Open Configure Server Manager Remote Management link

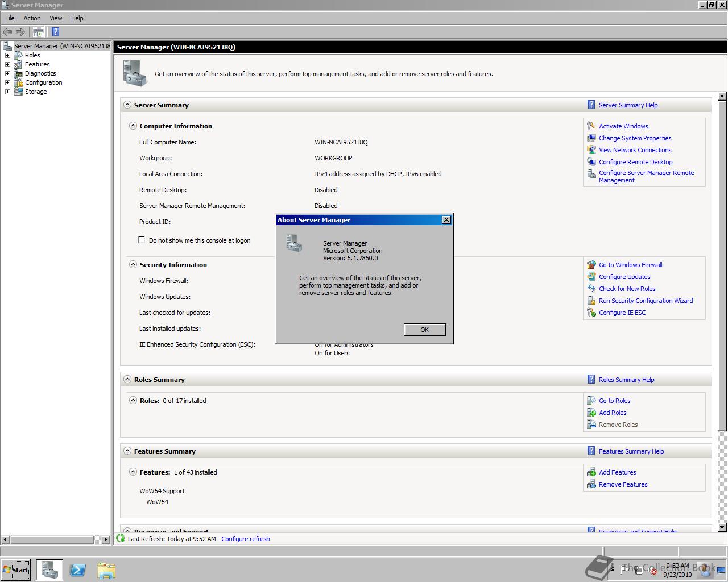[646, 177]
